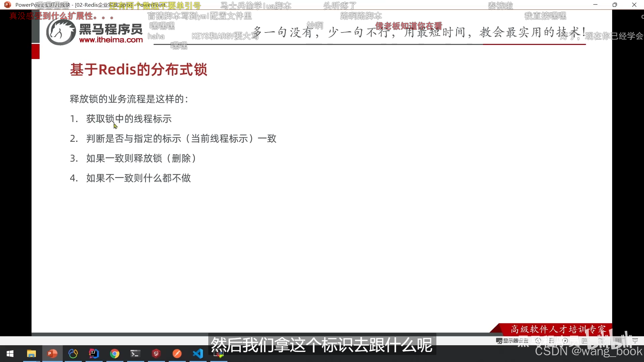Advance to the next slide arrow
The height and width of the screenshot is (362, 644).
point(565,341)
